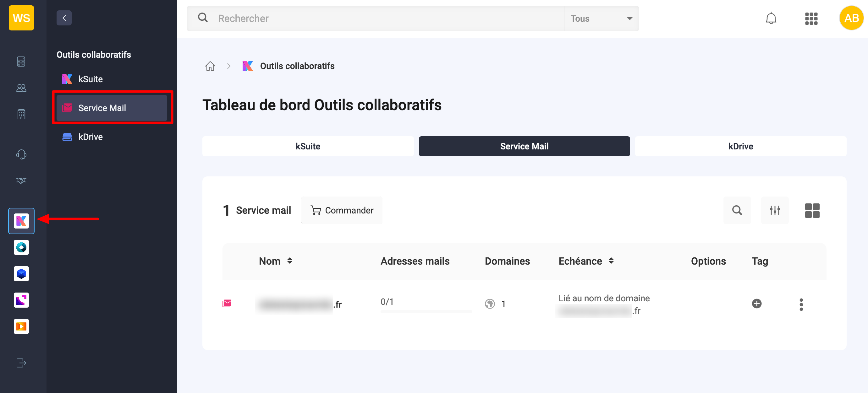Click the logout icon in the sidebar
This screenshot has width=868, height=393.
pos(21,363)
